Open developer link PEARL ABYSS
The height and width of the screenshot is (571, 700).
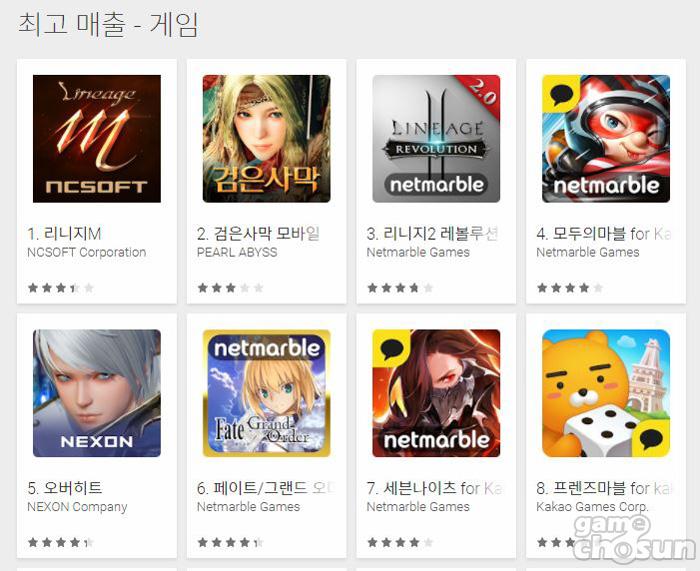click(237, 252)
